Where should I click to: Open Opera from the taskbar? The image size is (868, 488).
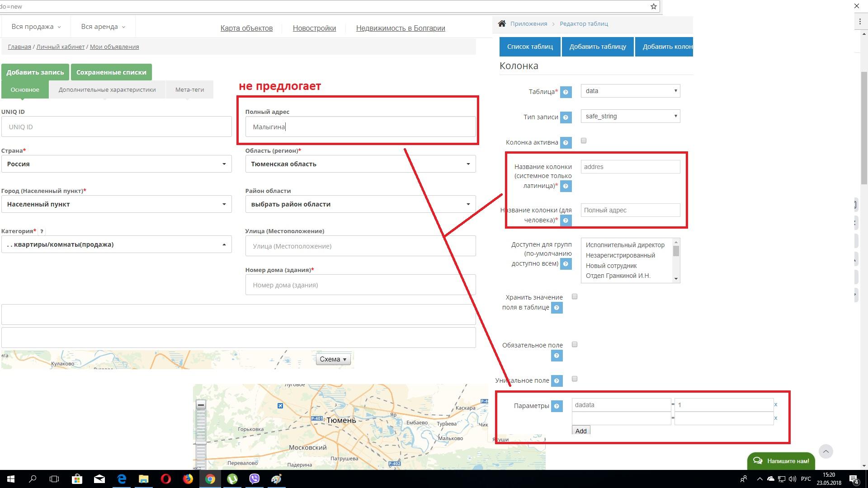(165, 479)
